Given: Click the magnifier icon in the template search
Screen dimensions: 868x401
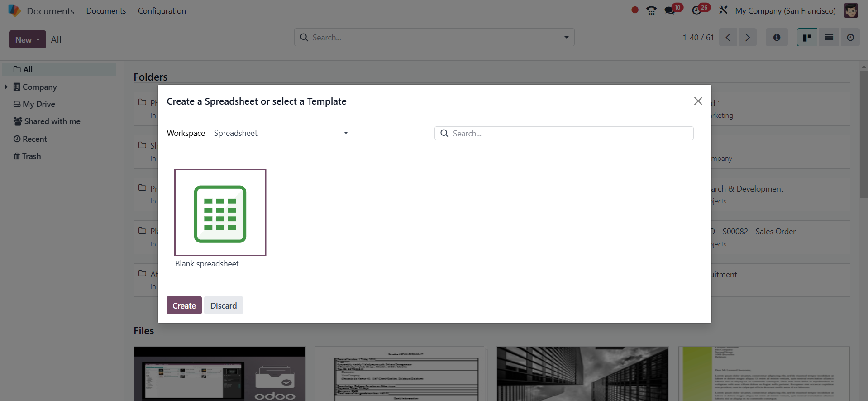Looking at the screenshot, I should point(444,133).
